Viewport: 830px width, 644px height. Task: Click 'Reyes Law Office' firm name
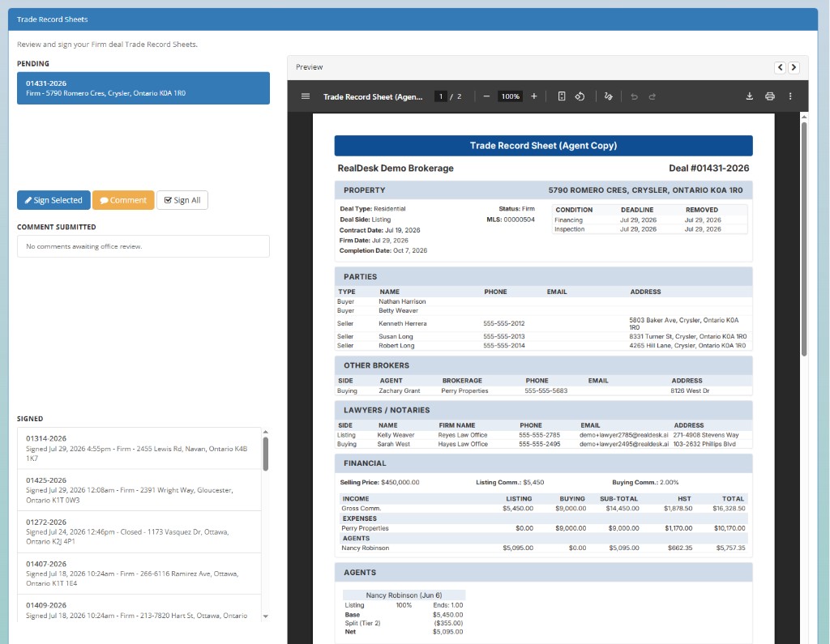click(463, 435)
